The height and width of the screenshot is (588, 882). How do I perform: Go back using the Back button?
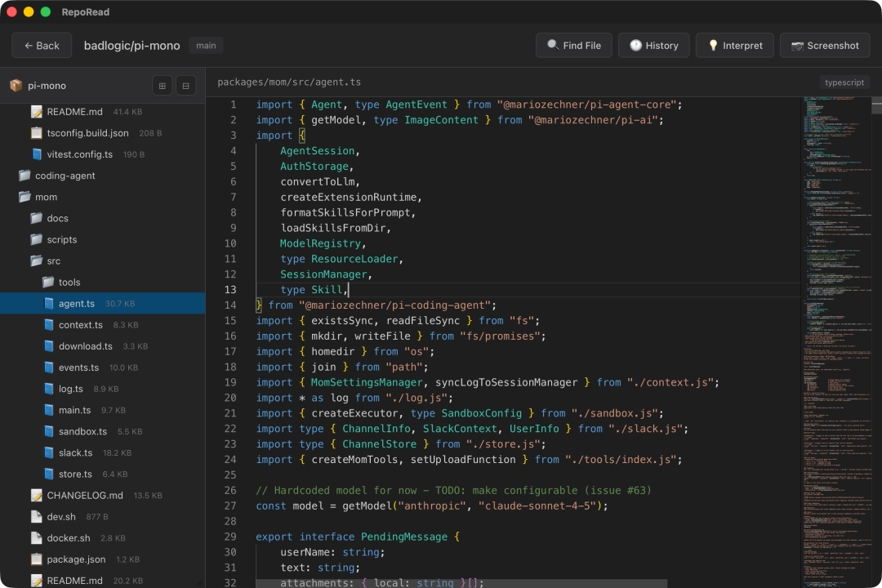pyautogui.click(x=42, y=46)
